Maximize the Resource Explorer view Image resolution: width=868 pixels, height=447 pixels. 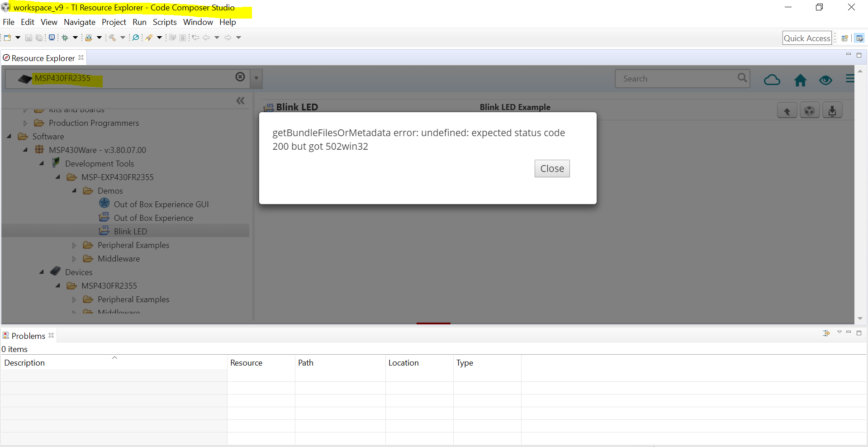tap(859, 55)
